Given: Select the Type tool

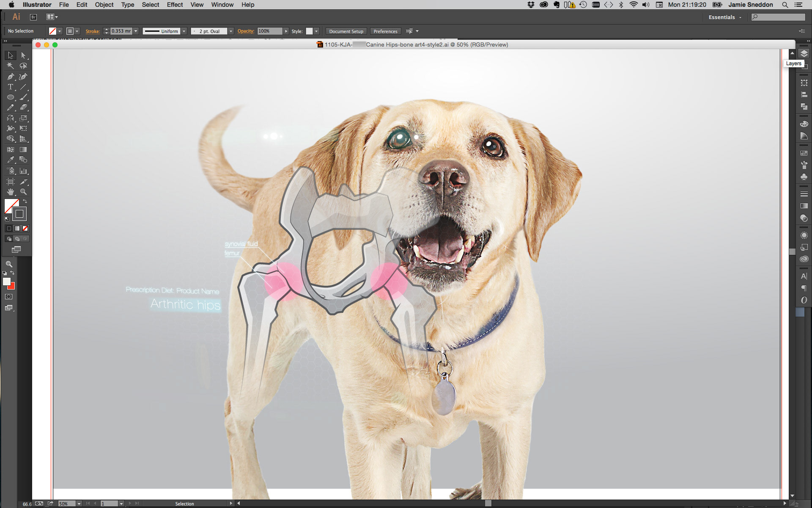Looking at the screenshot, I should [x=10, y=87].
